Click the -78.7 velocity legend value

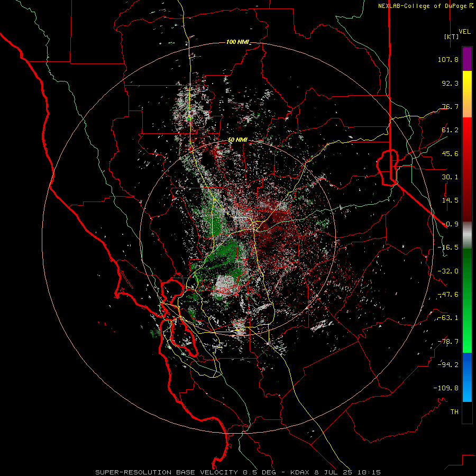tap(448, 342)
